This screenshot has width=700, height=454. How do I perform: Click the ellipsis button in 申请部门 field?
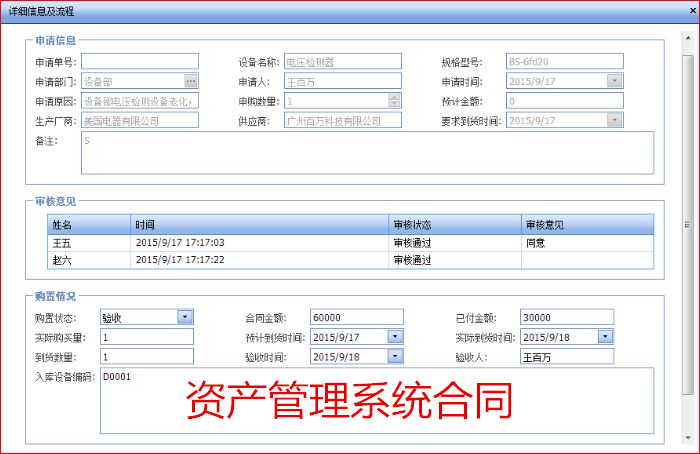coord(191,81)
